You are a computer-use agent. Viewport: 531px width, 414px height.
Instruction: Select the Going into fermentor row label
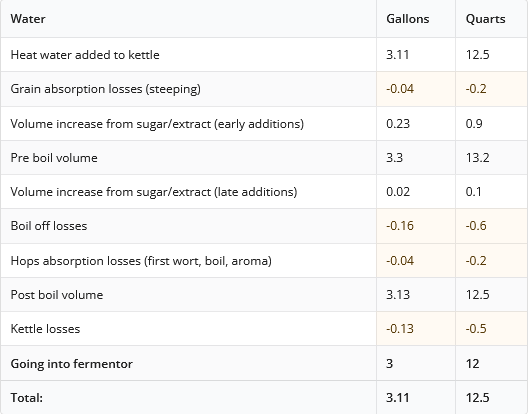pos(71,364)
